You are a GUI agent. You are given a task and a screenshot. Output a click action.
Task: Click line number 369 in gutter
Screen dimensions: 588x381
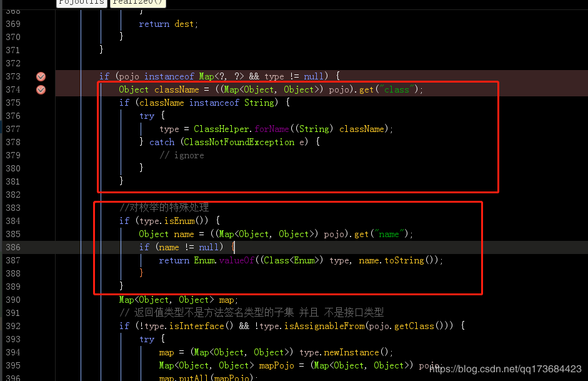[13, 24]
